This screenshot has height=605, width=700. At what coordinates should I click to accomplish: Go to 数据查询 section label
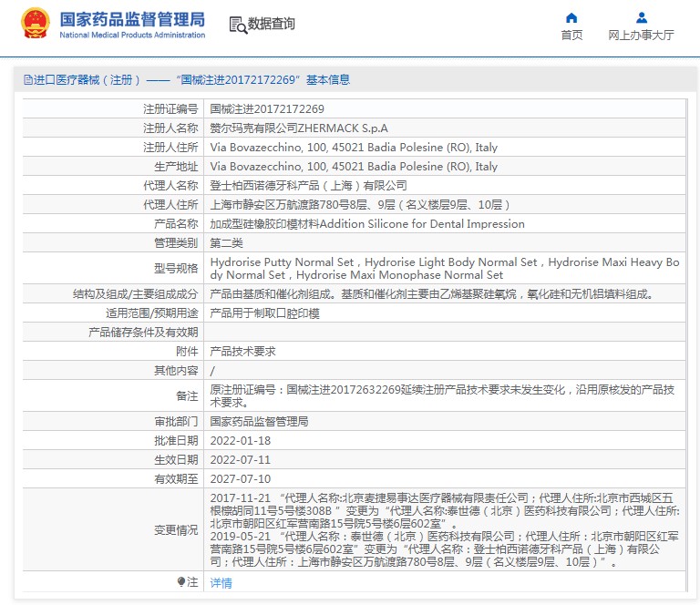click(x=272, y=24)
